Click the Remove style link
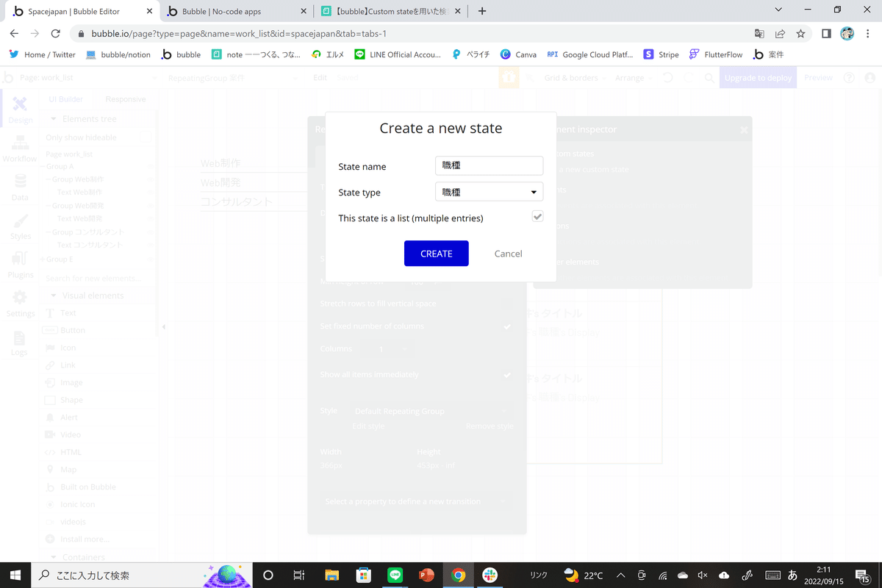The image size is (882, 588). point(490,426)
